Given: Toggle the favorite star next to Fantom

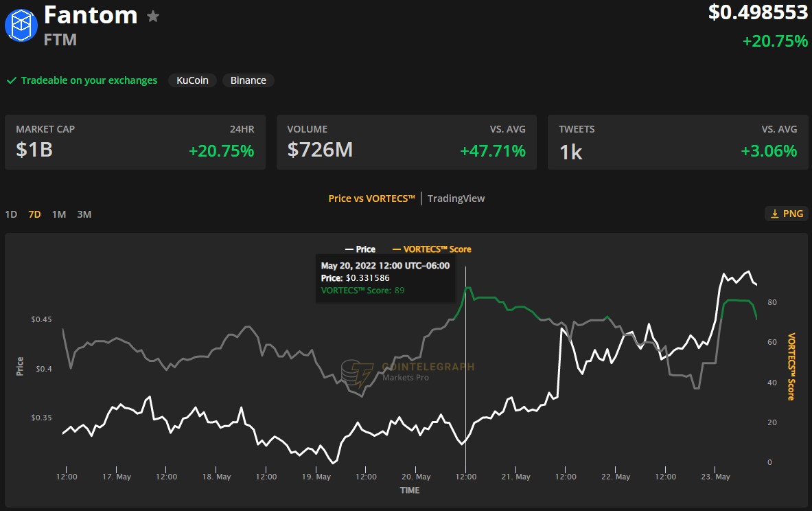Looking at the screenshot, I should coord(153,16).
